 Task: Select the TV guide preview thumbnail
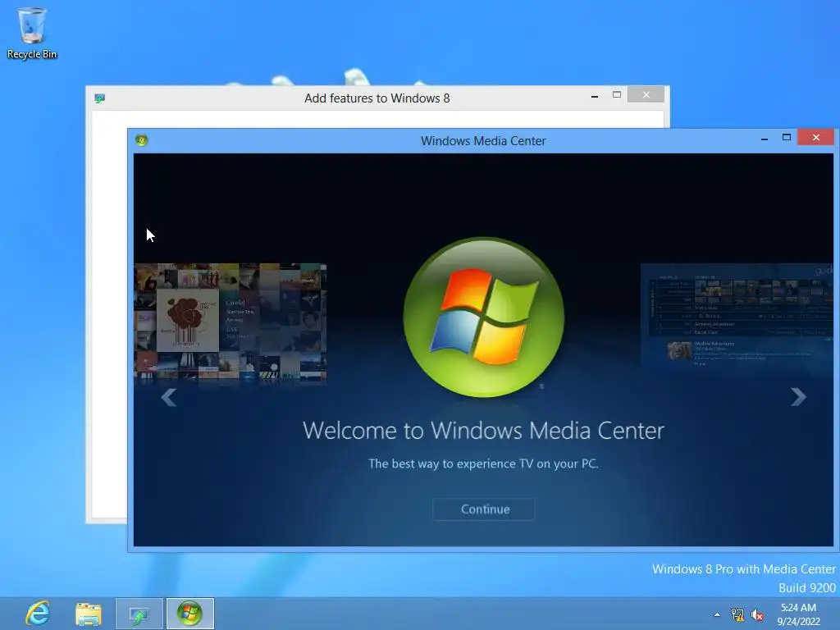click(x=737, y=316)
